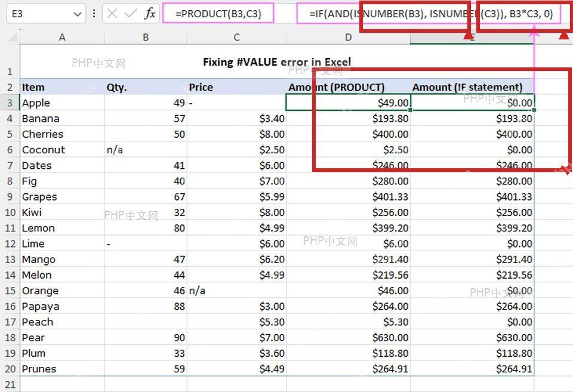Select row 1 header
Screen dimensions: 573x392
10,61
